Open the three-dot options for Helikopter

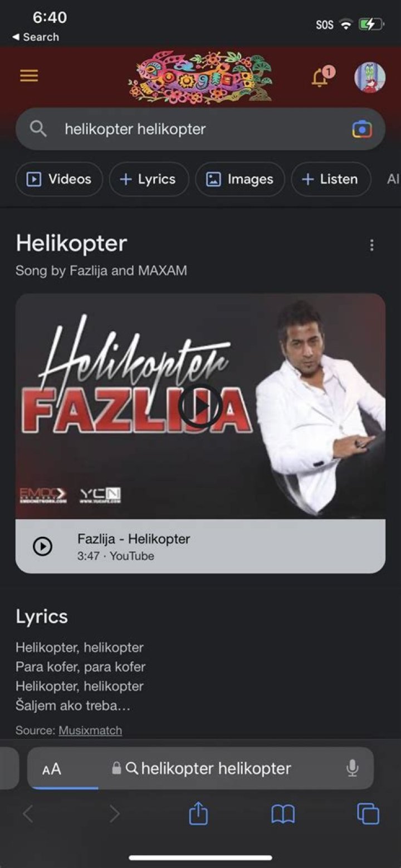click(x=371, y=245)
